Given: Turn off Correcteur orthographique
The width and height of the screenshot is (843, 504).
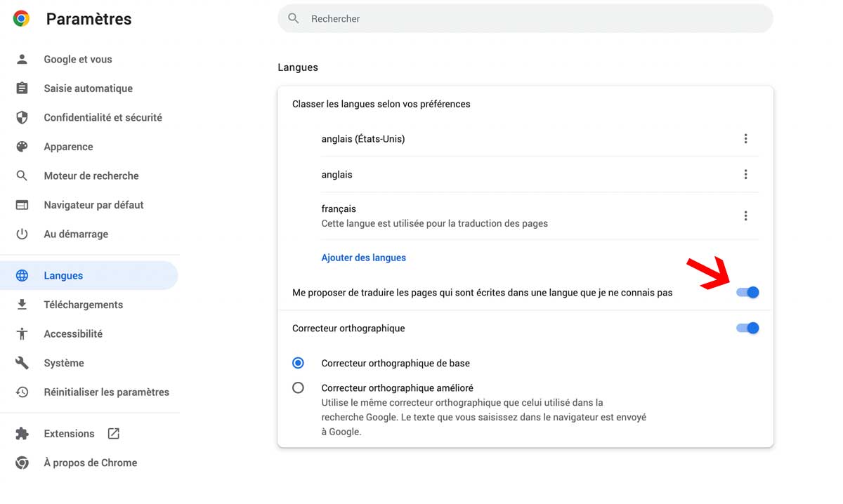Looking at the screenshot, I should coord(747,328).
